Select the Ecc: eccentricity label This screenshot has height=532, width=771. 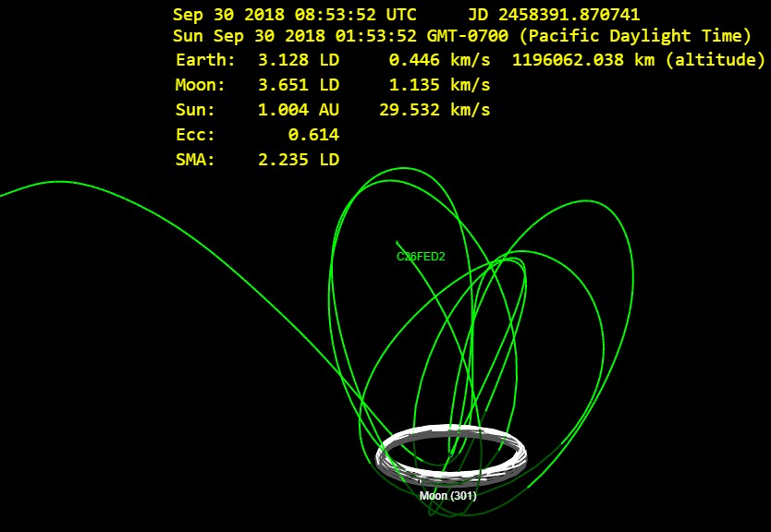pyautogui.click(x=194, y=135)
